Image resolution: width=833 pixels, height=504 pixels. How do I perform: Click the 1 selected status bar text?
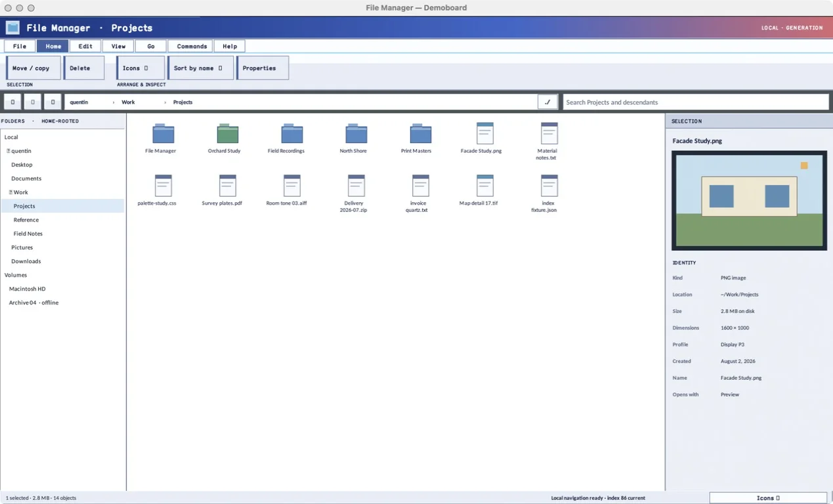point(41,498)
